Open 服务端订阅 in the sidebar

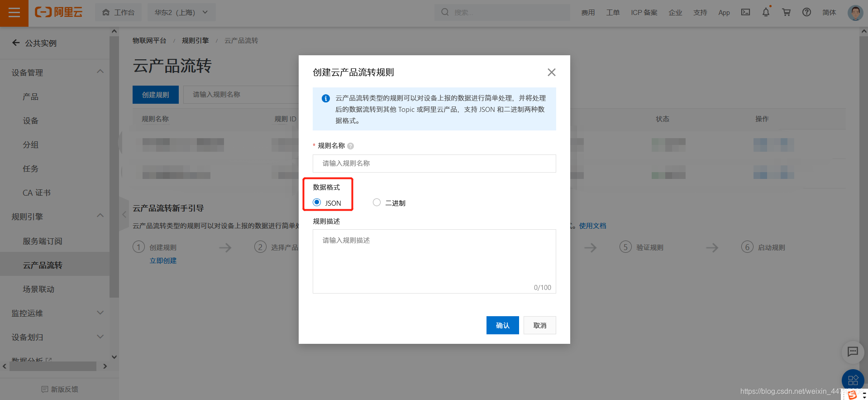click(43, 241)
